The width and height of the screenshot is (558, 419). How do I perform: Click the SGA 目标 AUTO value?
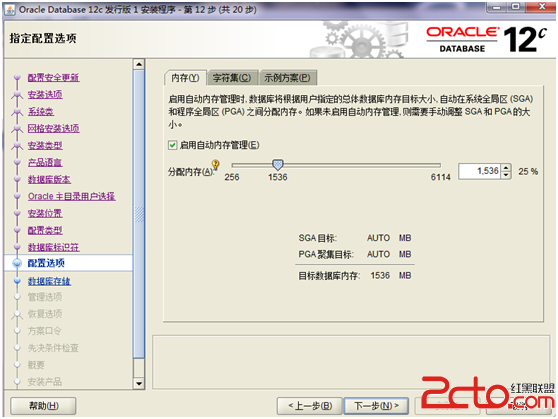coord(378,238)
